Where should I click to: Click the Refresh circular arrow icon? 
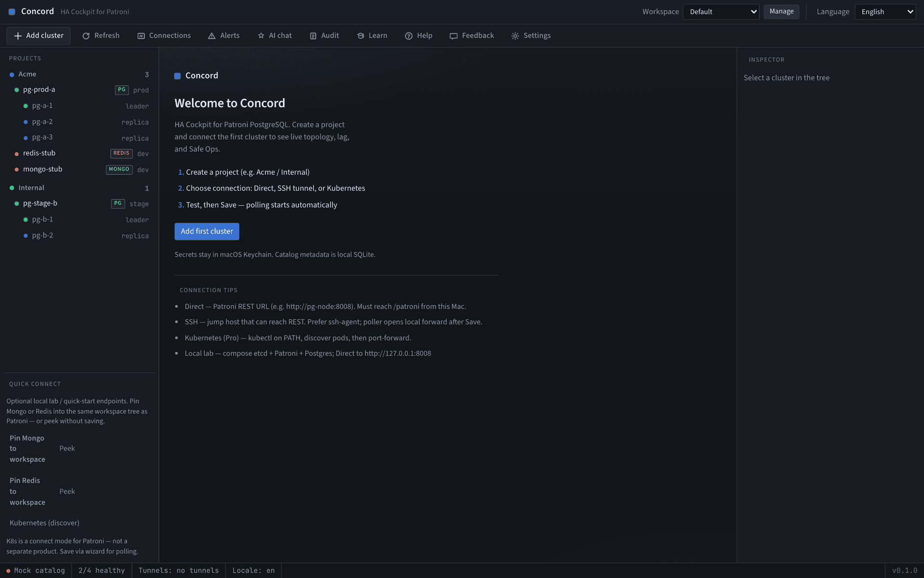[86, 36]
